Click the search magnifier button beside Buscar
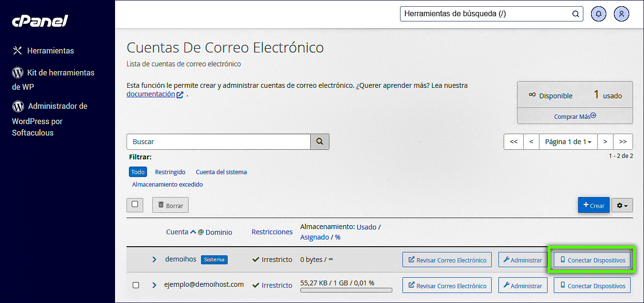The height and width of the screenshot is (303, 644). pyautogui.click(x=320, y=142)
